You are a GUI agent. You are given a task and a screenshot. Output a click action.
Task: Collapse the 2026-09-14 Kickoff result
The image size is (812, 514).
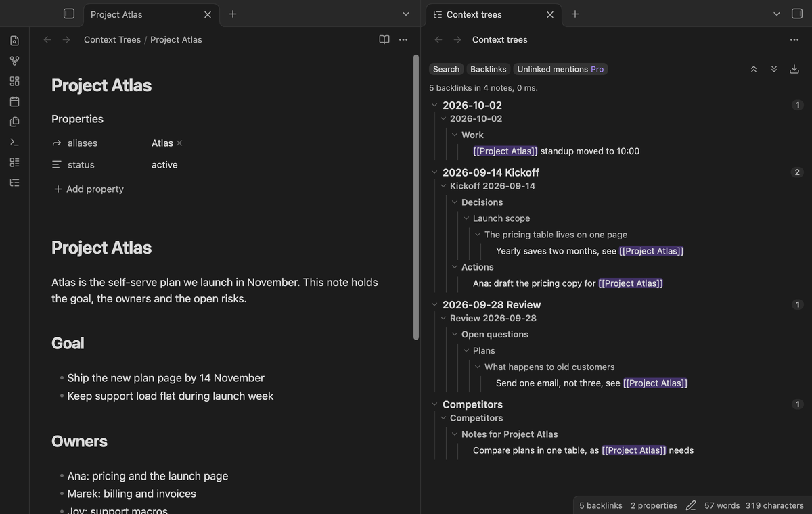(x=434, y=172)
